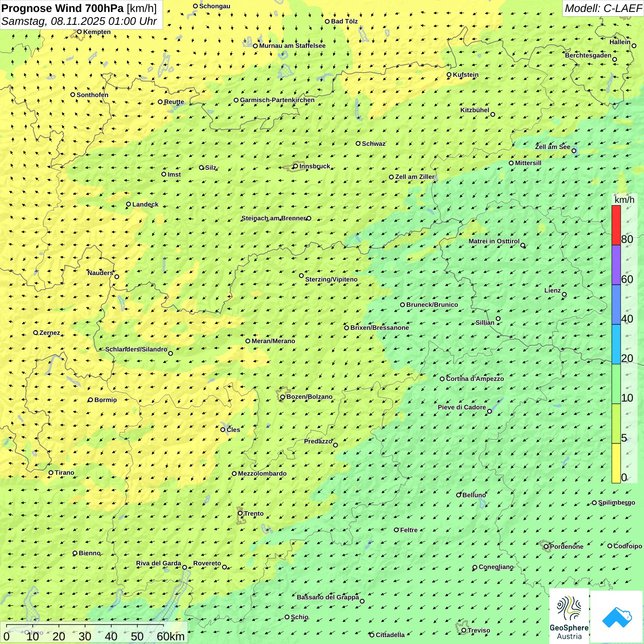Viewport: 644px width, 644px height.
Task: Click the blue cloud-mountain logo icon
Action: point(617,617)
